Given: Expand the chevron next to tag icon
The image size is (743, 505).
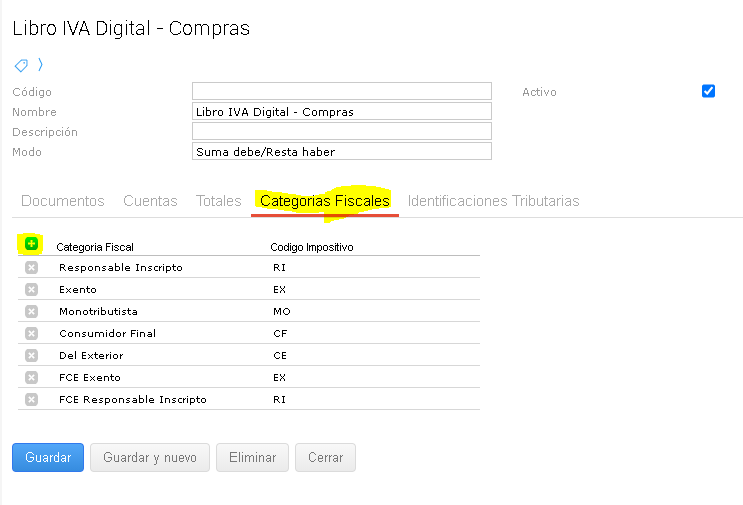Looking at the screenshot, I should click(x=40, y=65).
